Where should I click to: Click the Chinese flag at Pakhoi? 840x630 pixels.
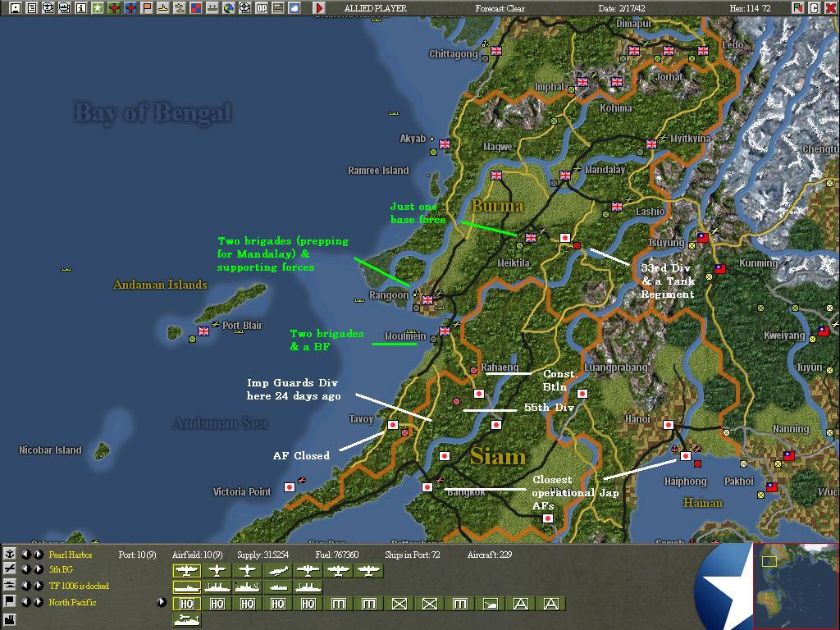pyautogui.click(x=771, y=487)
